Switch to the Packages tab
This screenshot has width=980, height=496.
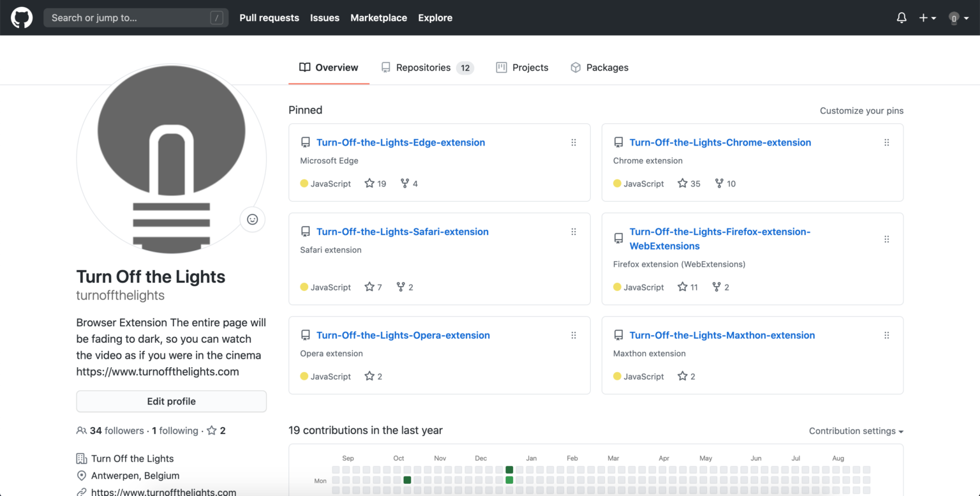[x=599, y=68]
